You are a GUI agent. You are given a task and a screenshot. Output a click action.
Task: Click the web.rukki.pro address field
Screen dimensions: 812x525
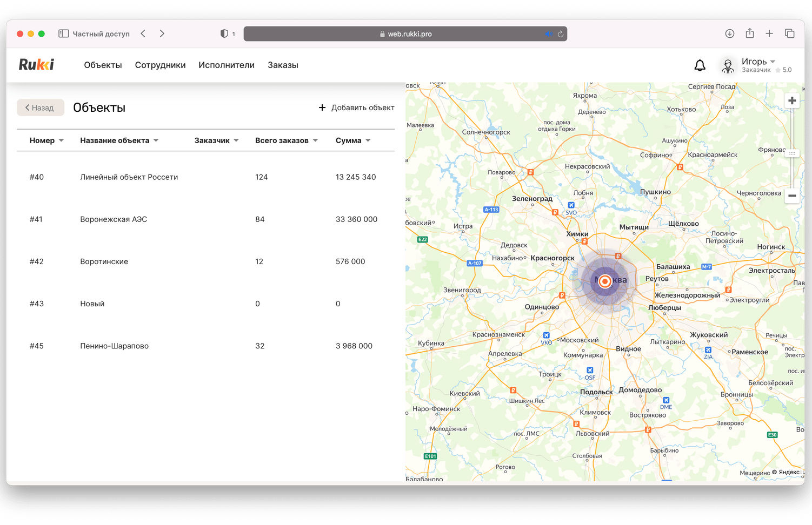coord(405,34)
